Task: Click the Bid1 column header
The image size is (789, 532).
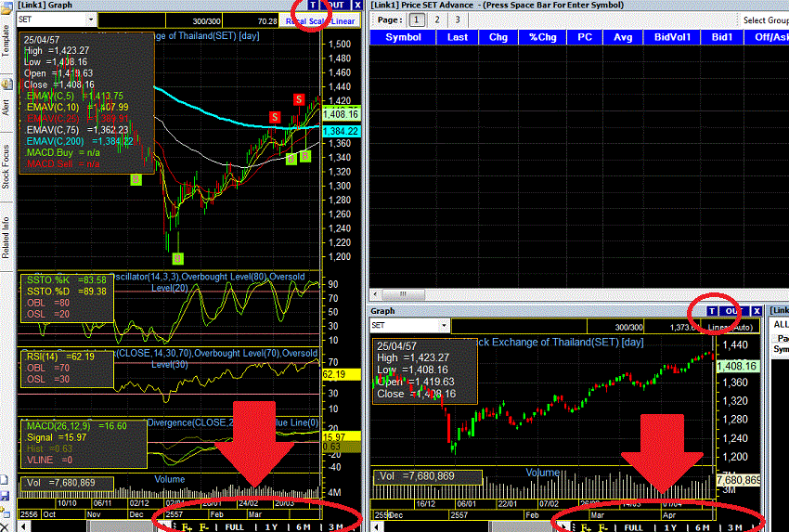Action: pos(722,37)
